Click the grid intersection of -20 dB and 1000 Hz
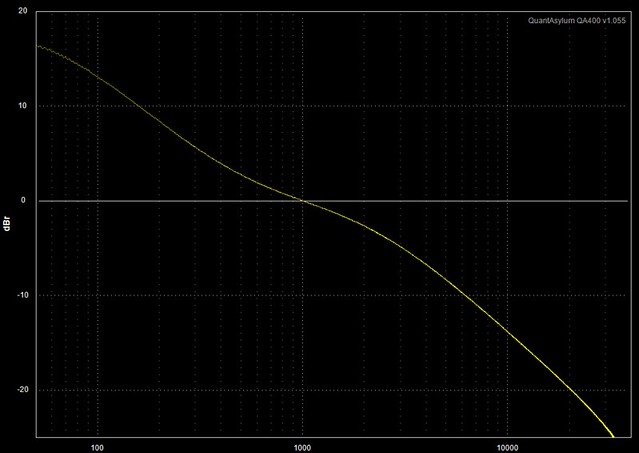The image size is (639, 453). [x=302, y=389]
